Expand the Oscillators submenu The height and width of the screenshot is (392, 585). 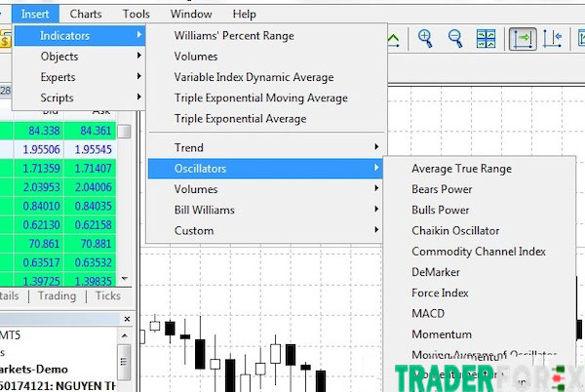pyautogui.click(x=266, y=169)
